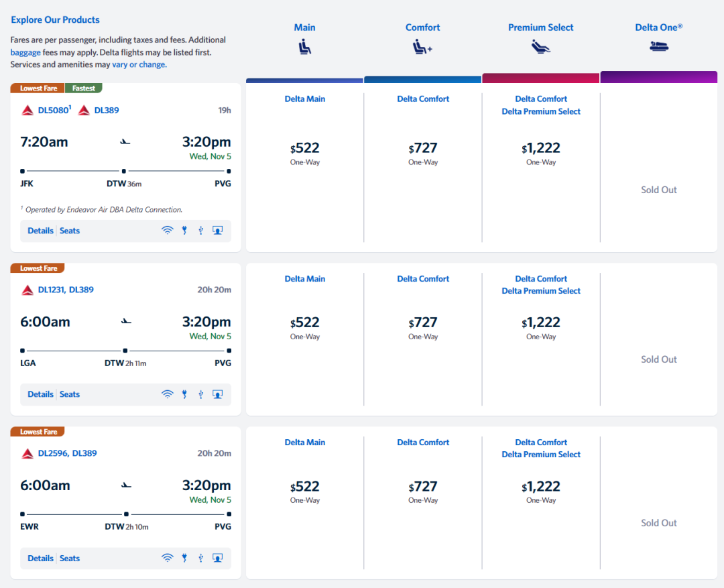Click the DL5080 flight number link
Viewport: 724px width, 588px height.
point(53,110)
